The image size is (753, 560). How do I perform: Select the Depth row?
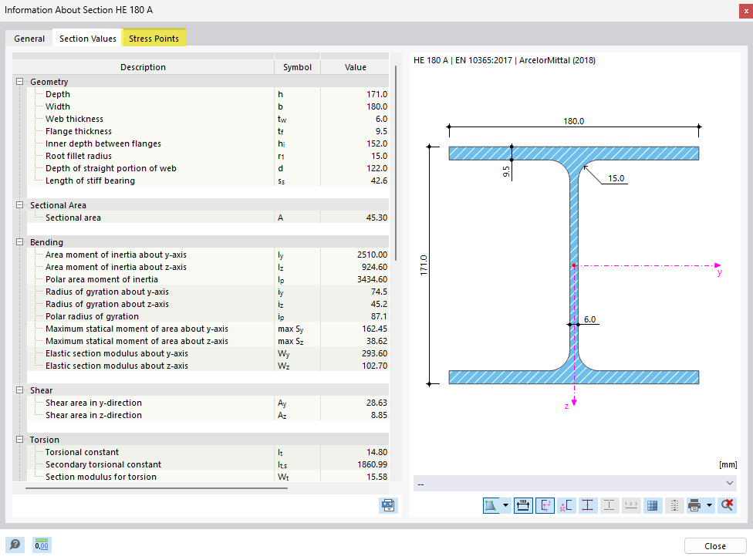point(208,94)
